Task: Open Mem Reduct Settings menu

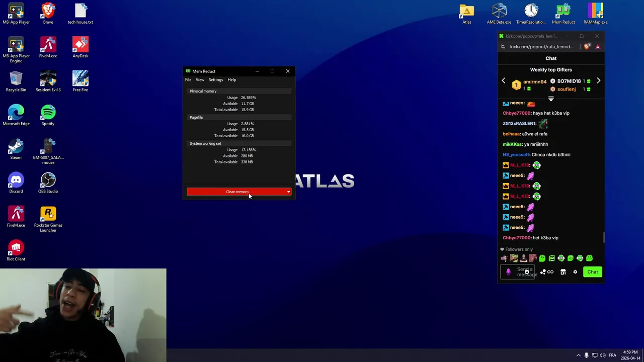Action: 216,80
